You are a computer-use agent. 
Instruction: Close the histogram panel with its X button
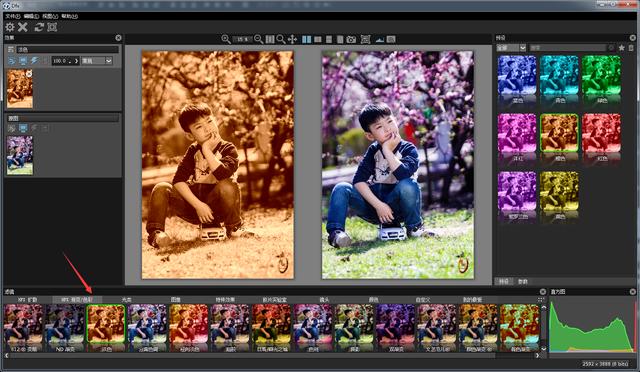[633, 292]
